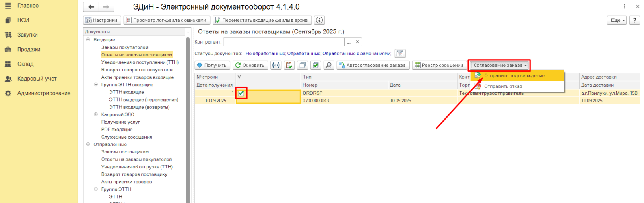Open the Еще dropdown menu
The image size is (644, 203).
(617, 20)
